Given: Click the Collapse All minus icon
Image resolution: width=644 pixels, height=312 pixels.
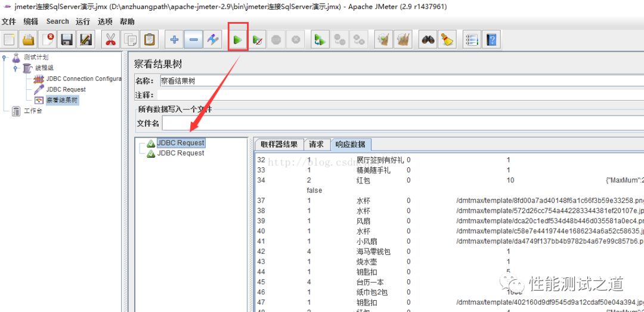Looking at the screenshot, I should tap(193, 40).
